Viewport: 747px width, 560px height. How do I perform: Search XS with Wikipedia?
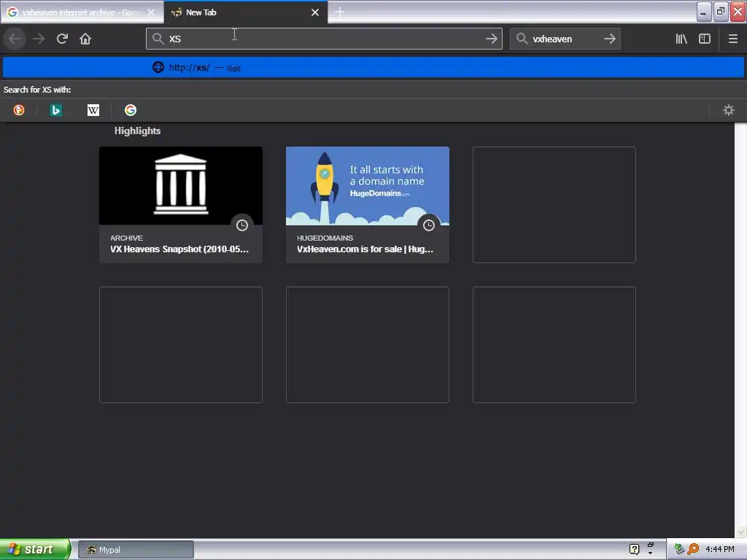tap(93, 110)
